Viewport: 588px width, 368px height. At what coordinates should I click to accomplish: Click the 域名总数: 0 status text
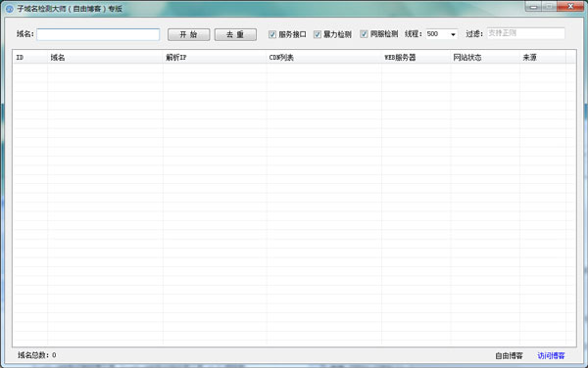[37, 355]
